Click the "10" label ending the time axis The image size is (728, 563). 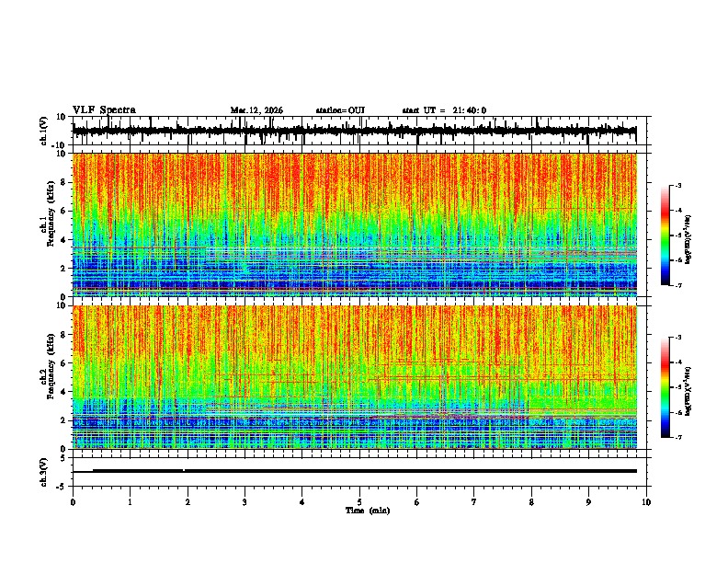tap(646, 502)
